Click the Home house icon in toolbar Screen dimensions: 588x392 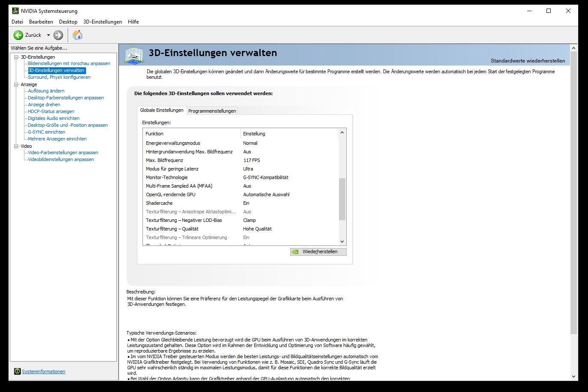tap(77, 35)
